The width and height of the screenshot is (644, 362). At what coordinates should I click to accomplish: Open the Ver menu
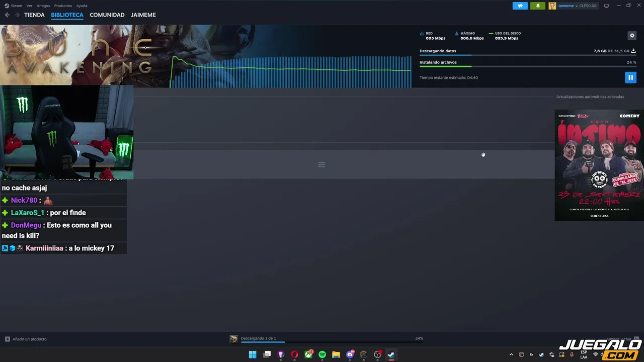click(29, 6)
